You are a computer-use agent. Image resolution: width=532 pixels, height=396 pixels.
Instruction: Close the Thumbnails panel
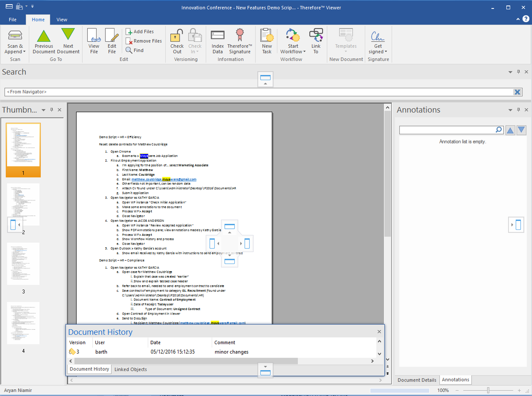coord(59,110)
